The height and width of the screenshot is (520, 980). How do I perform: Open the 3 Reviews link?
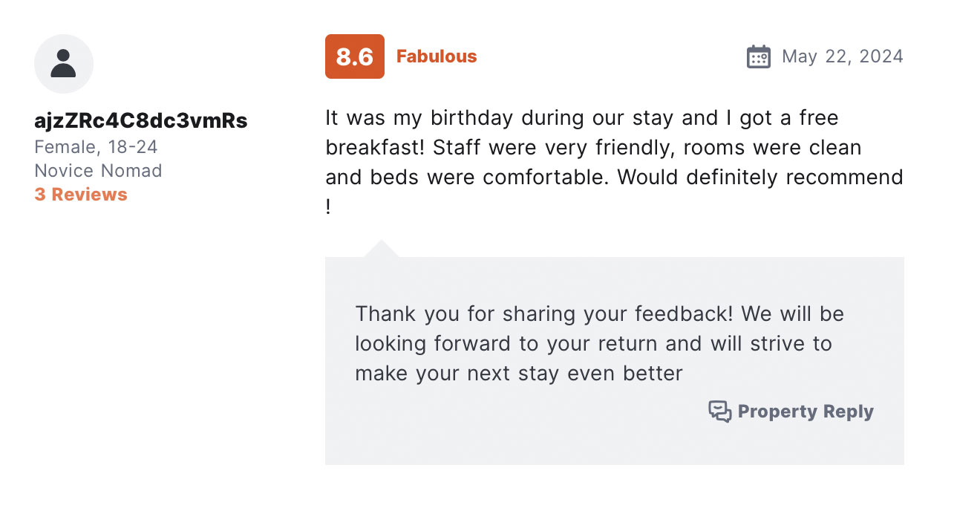point(81,195)
